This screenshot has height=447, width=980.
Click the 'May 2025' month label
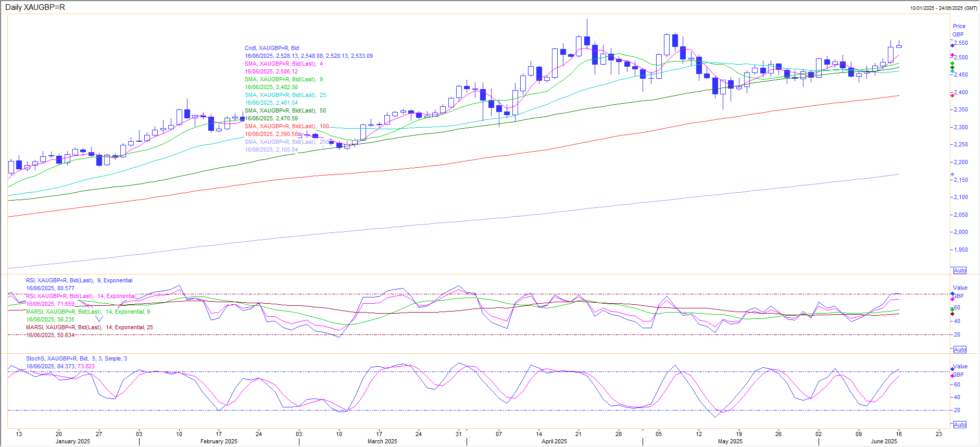click(730, 441)
